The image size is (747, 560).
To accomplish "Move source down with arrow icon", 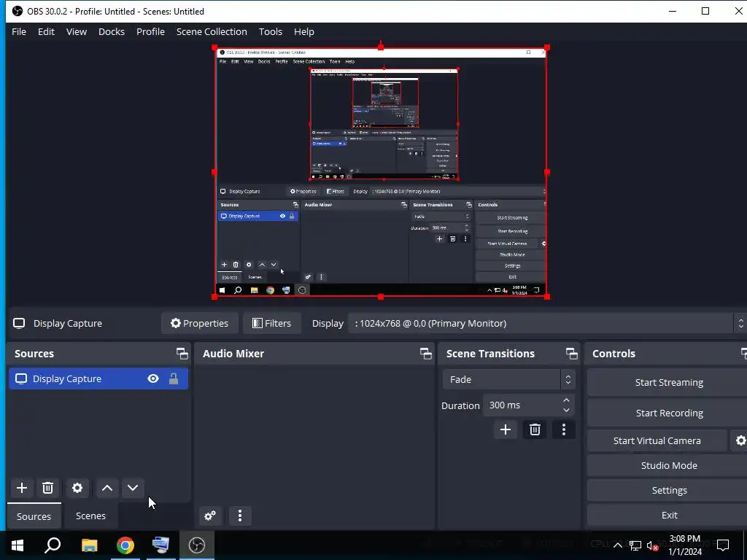I will (133, 488).
